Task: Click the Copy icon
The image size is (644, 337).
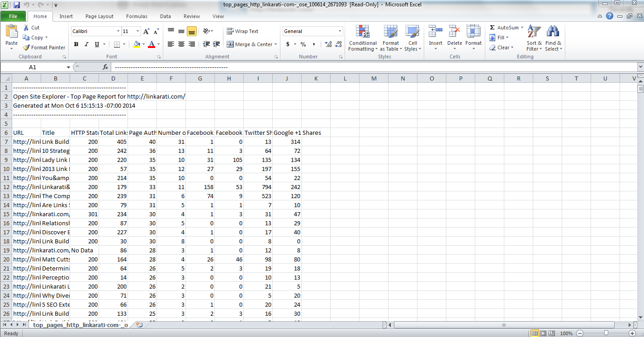Action: pos(26,38)
